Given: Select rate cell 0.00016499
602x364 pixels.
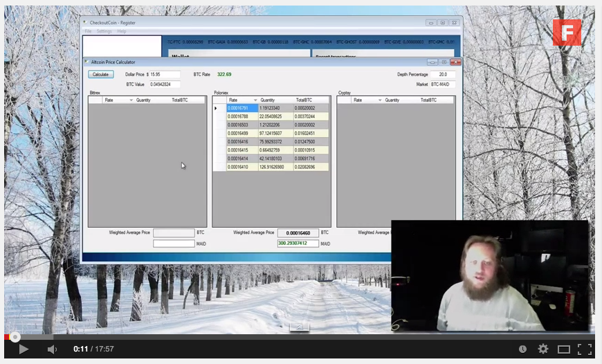Looking at the screenshot, I should pos(242,134).
